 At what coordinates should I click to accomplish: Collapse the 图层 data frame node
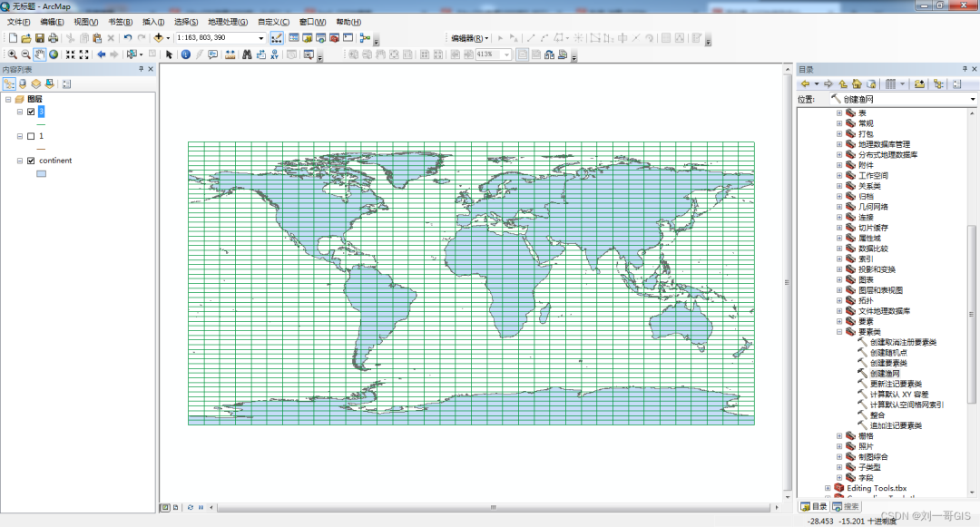pos(8,99)
